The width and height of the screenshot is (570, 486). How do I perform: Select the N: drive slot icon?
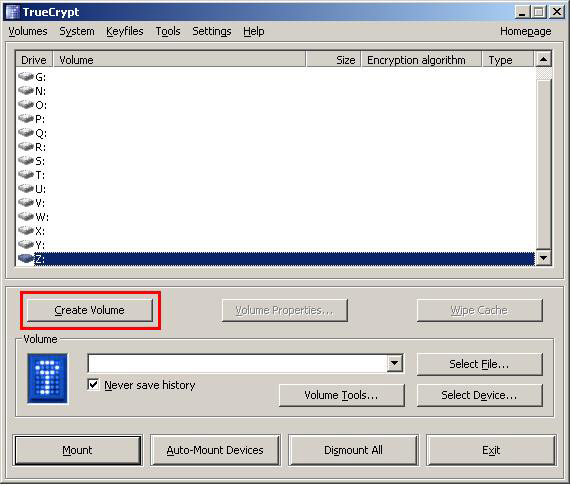click(26, 90)
